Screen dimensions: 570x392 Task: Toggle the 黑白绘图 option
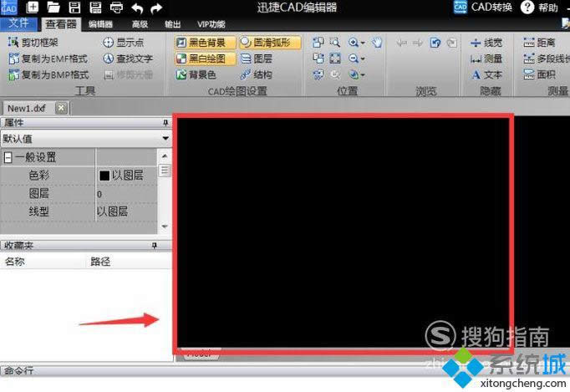[x=206, y=59]
